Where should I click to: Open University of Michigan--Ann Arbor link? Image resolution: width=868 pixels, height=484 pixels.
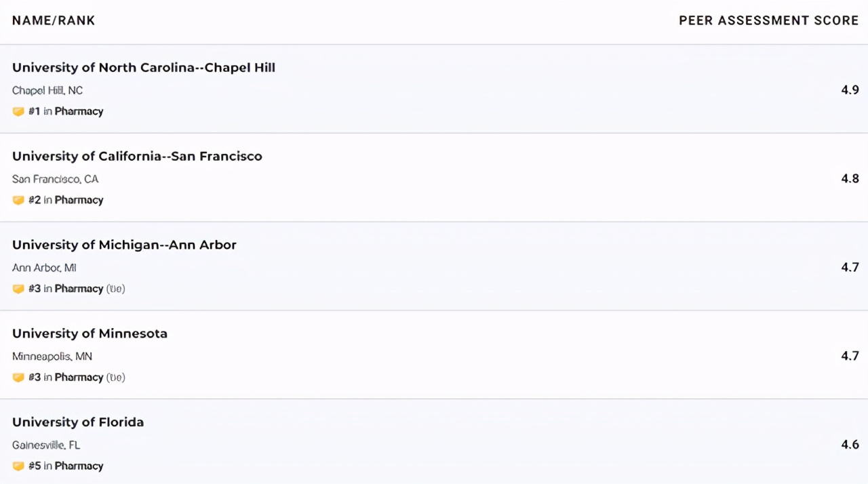click(x=124, y=245)
